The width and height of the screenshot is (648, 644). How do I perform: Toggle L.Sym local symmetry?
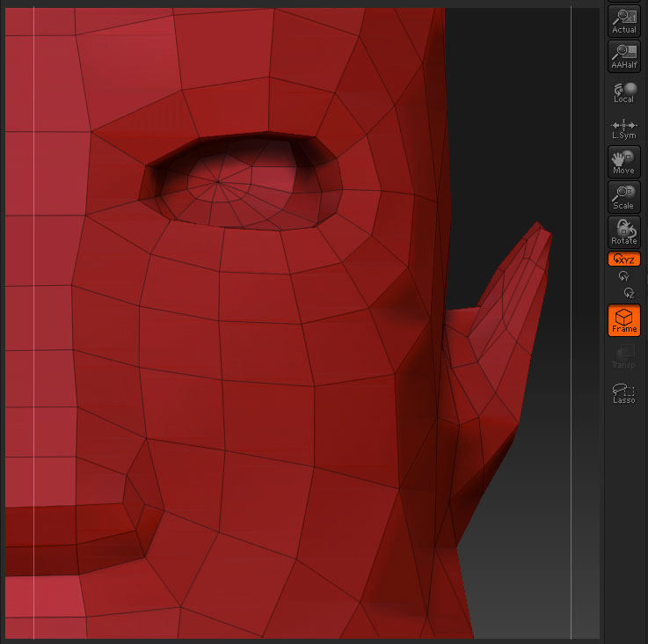(624, 128)
